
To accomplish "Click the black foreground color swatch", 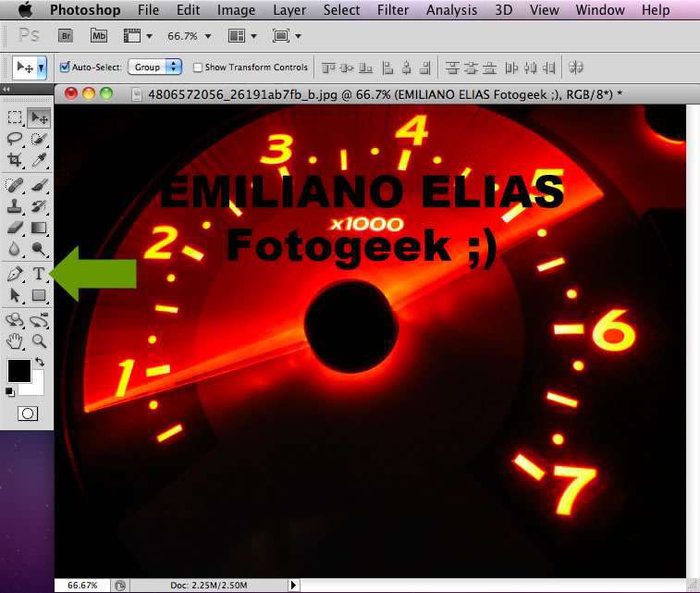I will pos(18,370).
